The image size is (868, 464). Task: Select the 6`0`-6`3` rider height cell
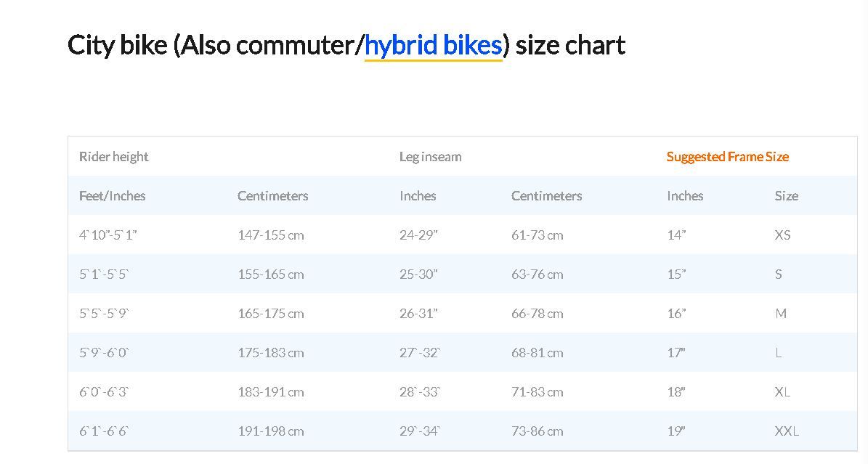point(104,393)
